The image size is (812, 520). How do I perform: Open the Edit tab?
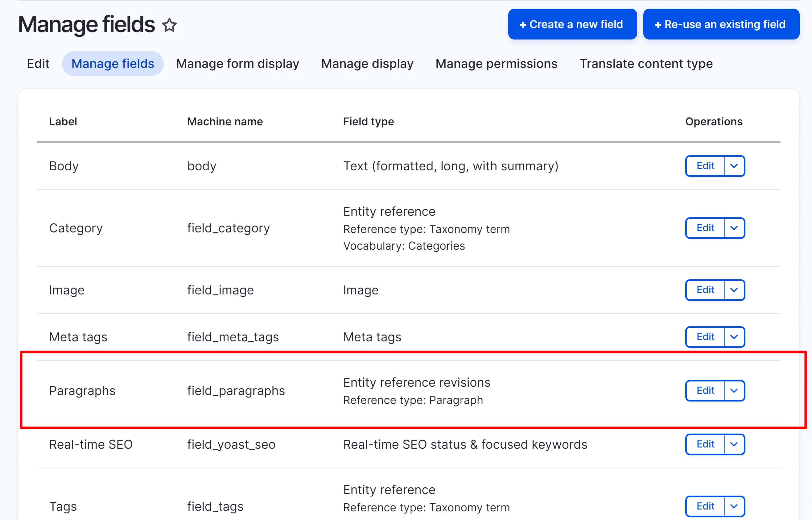pos(38,64)
